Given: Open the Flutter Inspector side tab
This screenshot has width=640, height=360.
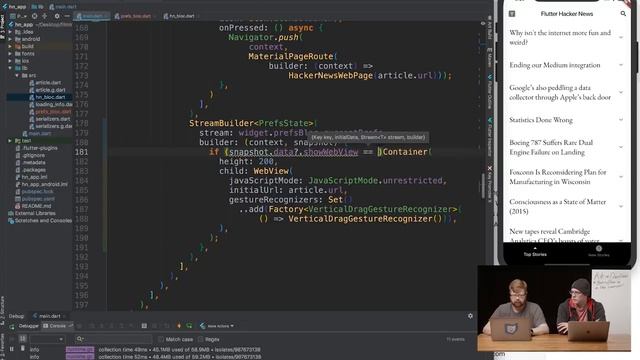Looking at the screenshot, I should 490,137.
